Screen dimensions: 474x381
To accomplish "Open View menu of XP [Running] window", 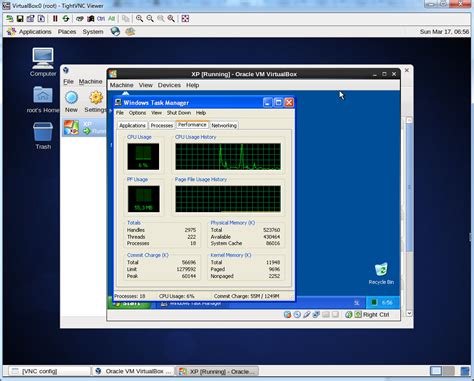I will click(x=146, y=85).
